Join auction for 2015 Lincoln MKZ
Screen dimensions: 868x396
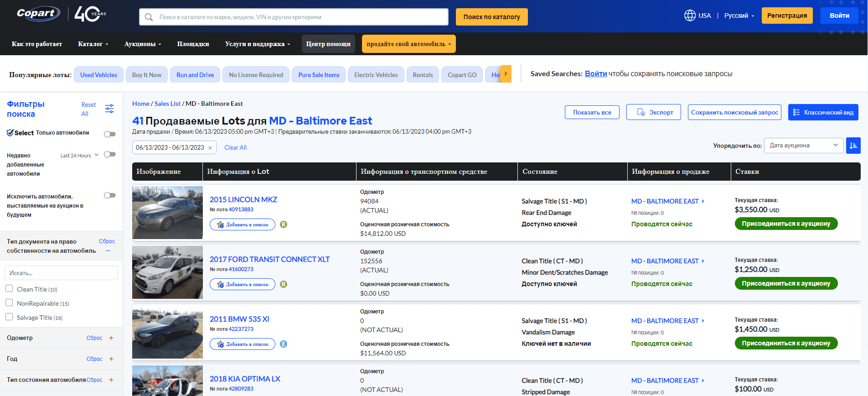(786, 224)
